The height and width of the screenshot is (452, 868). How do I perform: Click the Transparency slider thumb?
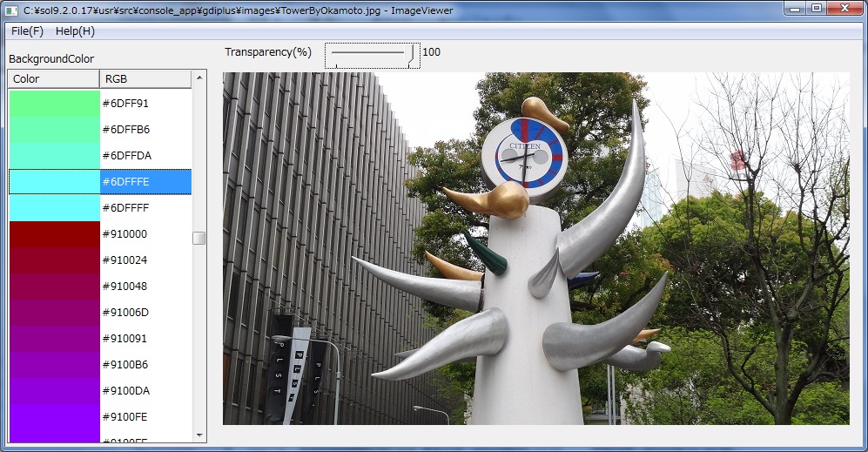pyautogui.click(x=410, y=54)
